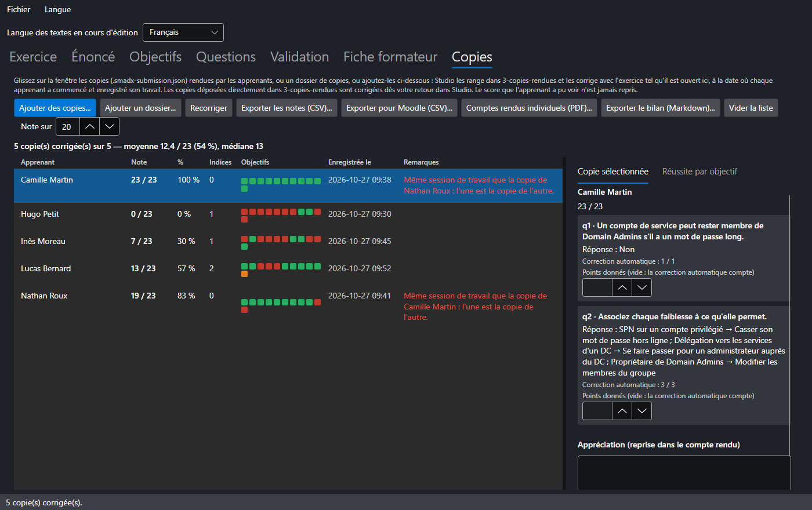The image size is (812, 510).
Task: Sort the list by Note column header
Action: pos(139,162)
